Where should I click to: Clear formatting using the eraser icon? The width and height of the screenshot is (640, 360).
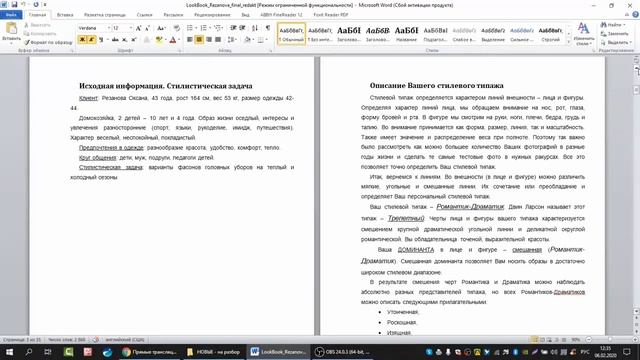[176, 28]
